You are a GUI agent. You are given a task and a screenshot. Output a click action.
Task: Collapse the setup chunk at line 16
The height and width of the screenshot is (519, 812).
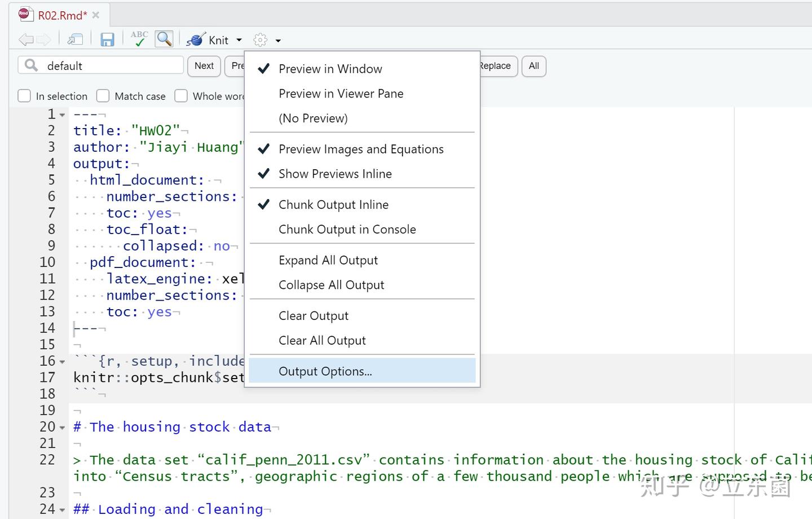coord(63,362)
